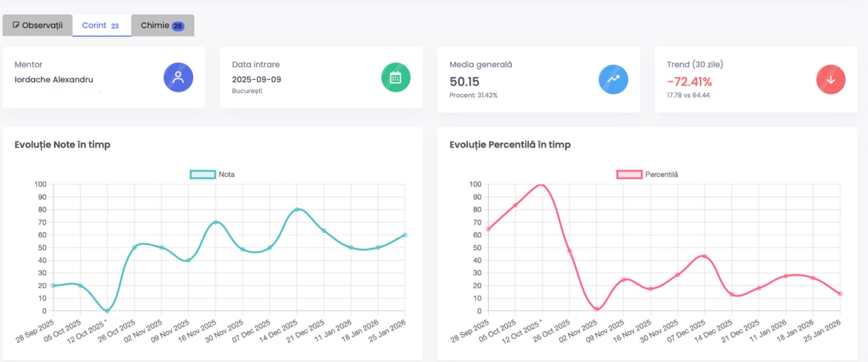Click the red downward arrow trend icon
868x362 pixels.
click(x=831, y=79)
